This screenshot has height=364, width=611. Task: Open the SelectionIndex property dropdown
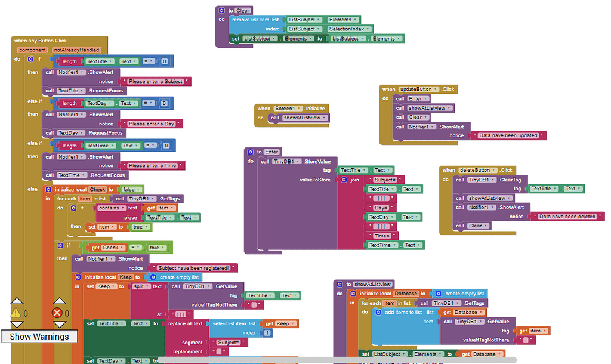pyautogui.click(x=368, y=29)
